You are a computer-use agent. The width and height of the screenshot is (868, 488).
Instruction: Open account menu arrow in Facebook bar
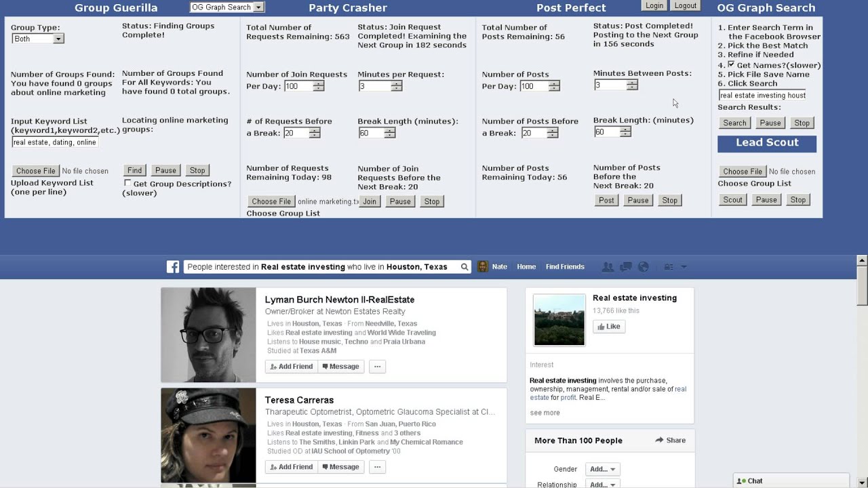coord(684,267)
